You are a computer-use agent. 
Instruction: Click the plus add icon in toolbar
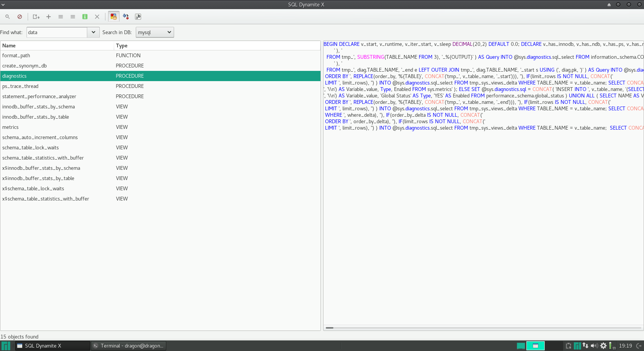(x=49, y=17)
